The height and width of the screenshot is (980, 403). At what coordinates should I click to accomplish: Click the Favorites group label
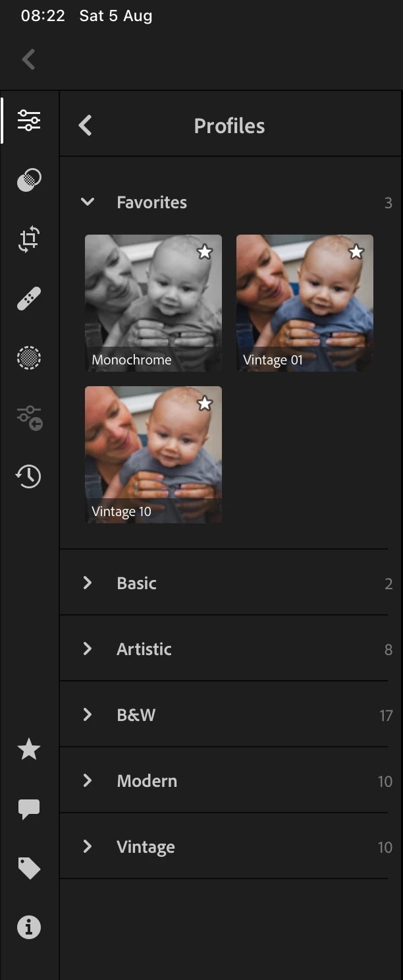point(152,202)
